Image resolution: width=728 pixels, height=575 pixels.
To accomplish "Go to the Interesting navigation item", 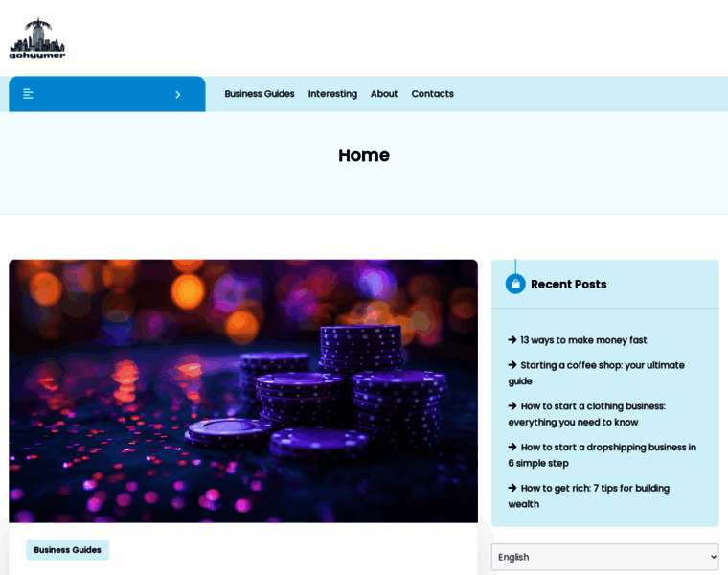I will tap(332, 94).
